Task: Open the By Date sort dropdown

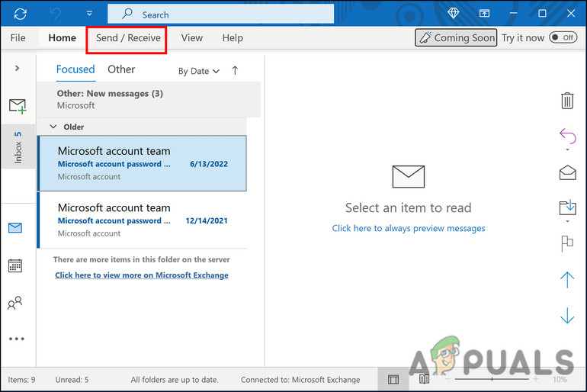Action: point(199,71)
